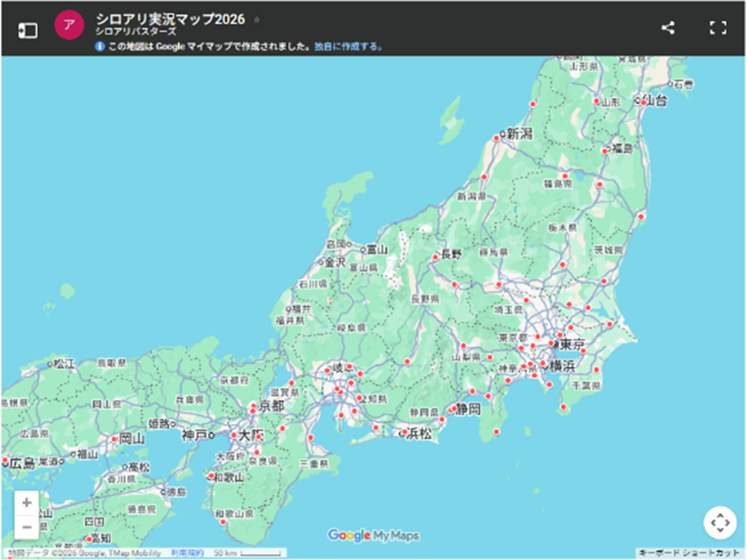Select the red marker beside 長野 label

point(435,257)
